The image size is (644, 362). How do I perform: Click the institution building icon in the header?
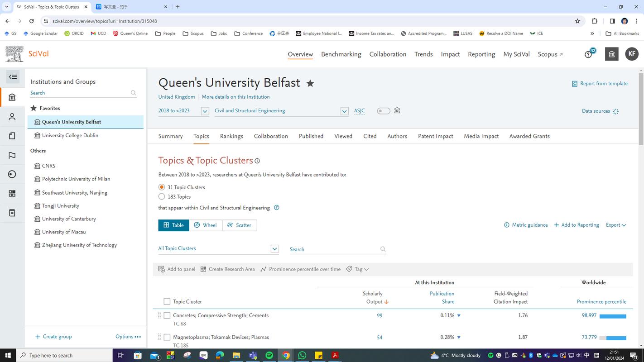611,54
